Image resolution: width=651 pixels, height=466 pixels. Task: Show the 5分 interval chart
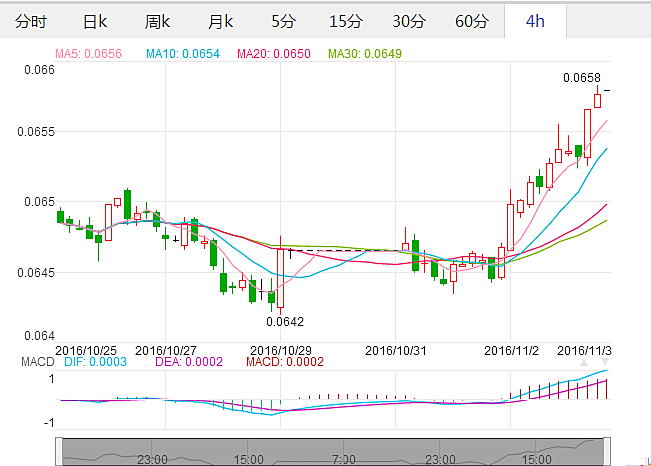coord(283,20)
